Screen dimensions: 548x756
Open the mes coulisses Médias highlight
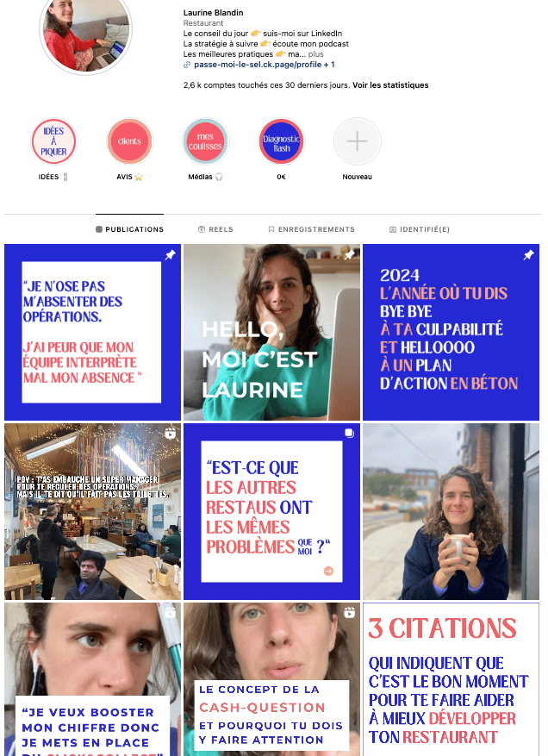pos(205,141)
